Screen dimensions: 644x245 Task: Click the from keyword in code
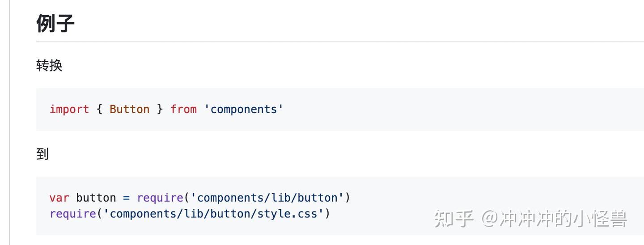pyautogui.click(x=183, y=109)
